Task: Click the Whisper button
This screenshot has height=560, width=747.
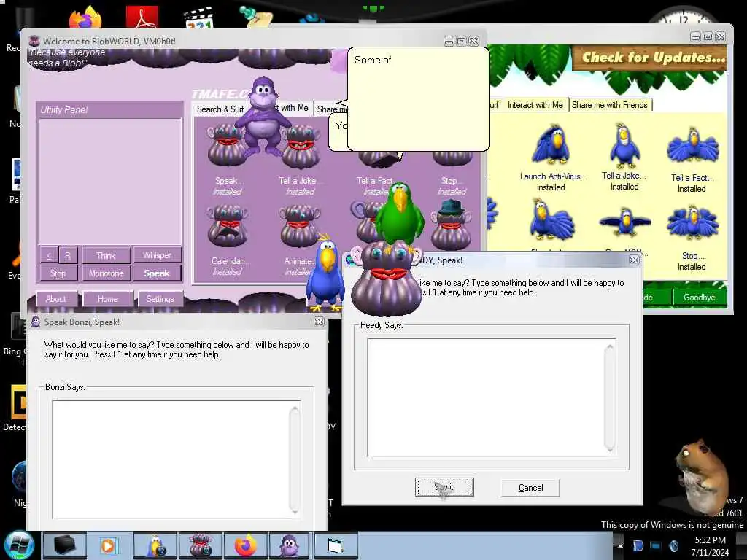Action: click(157, 255)
